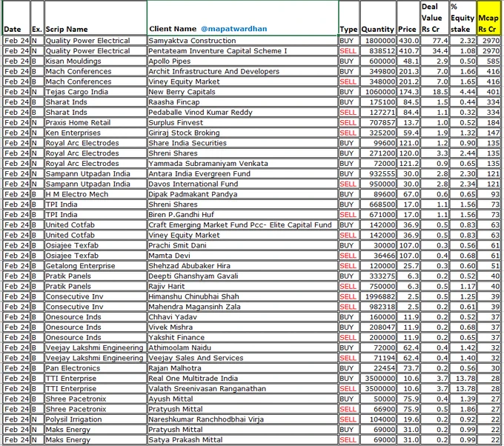Image resolution: width=504 pixels, height=446 pixels.
Task: Select the Mcap 401 cell
Action: tap(488, 92)
